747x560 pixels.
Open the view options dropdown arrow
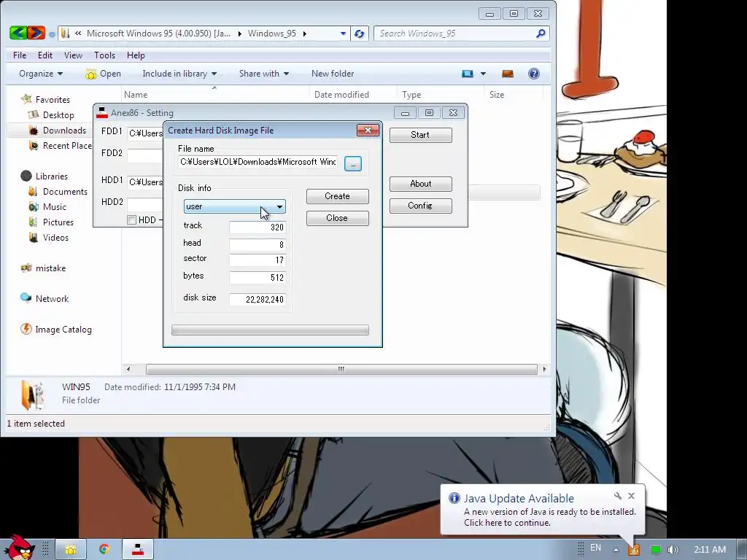(x=483, y=74)
